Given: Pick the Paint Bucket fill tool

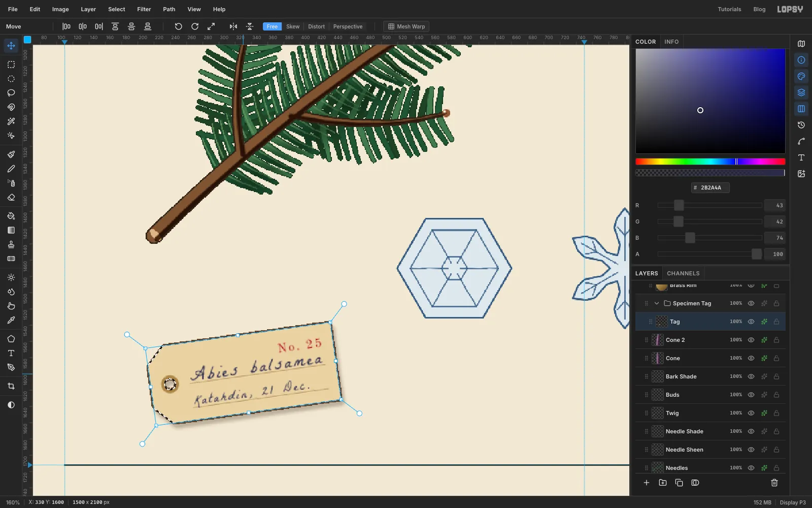Looking at the screenshot, I should click(11, 216).
